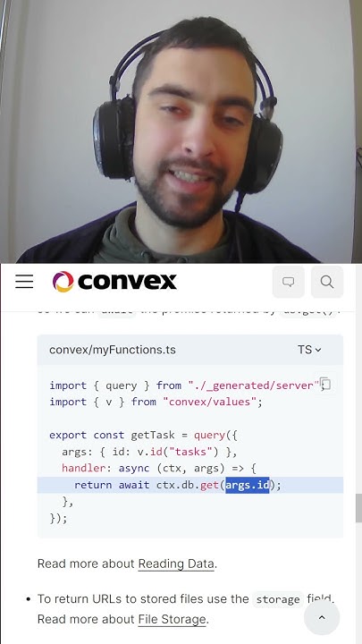Screen dimensions: 362x644
Task: Click the page scrollbar thumb
Action: pyautogui.click(x=358, y=508)
